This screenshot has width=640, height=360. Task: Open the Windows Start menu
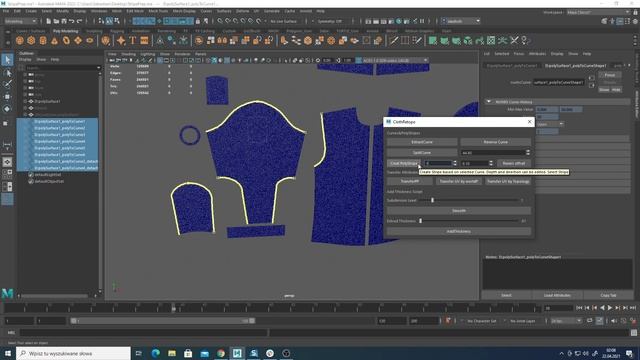8,353
